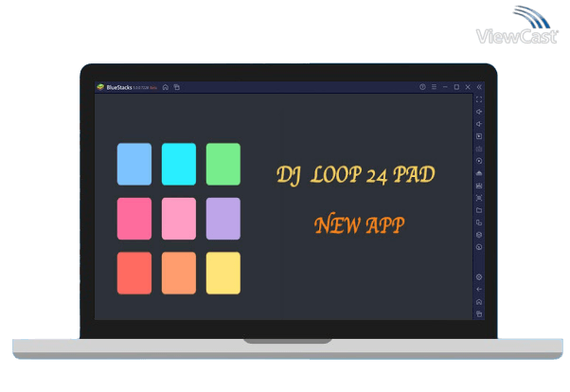Tap the cyan loop pad
This screenshot has width=570, height=392.
(179, 164)
